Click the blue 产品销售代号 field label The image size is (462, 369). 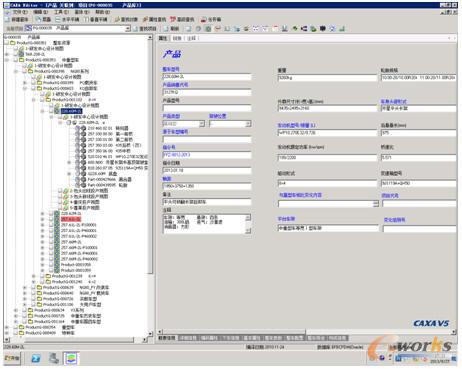(x=175, y=85)
